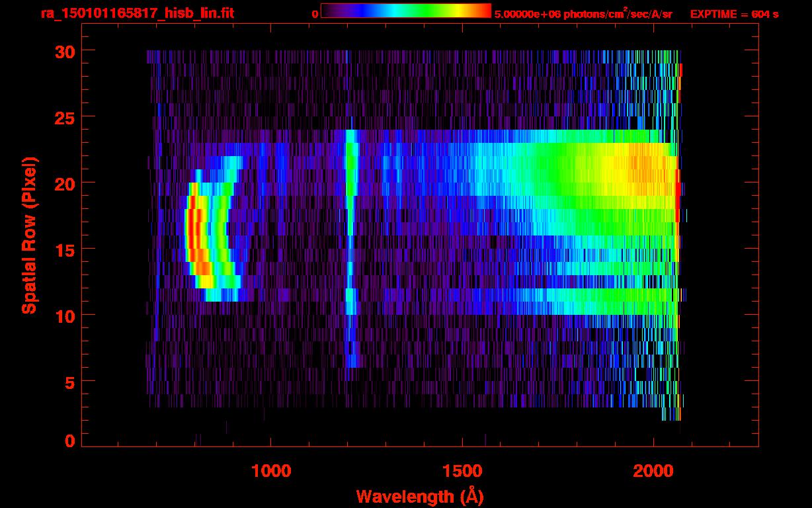Click the red end of the color bar
812x508 pixels.
(484, 11)
